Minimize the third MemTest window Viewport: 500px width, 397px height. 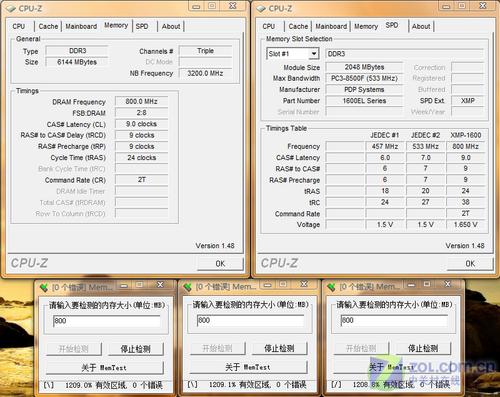point(411,285)
